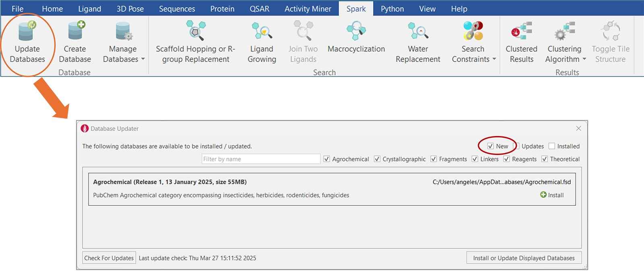This screenshot has height=279, width=644.
Task: Select the Protein tab
Action: 222,9
